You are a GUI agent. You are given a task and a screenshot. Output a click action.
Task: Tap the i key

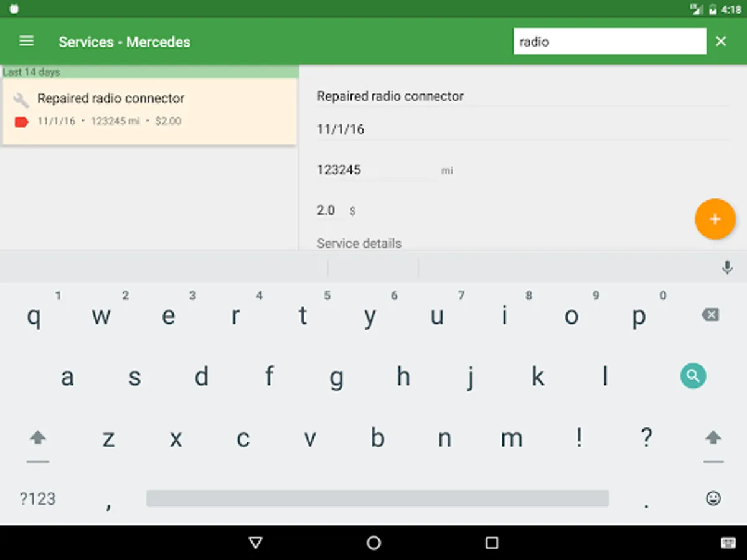(x=504, y=316)
